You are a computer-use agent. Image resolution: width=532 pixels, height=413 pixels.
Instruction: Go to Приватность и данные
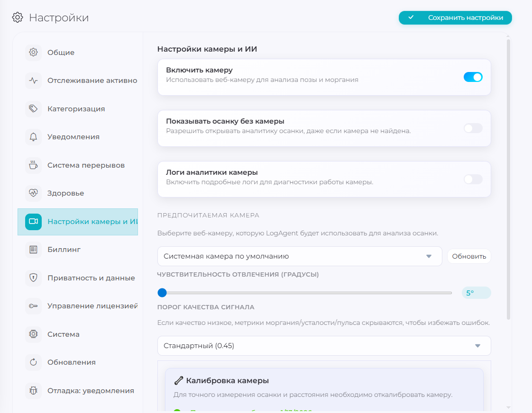[78, 278]
